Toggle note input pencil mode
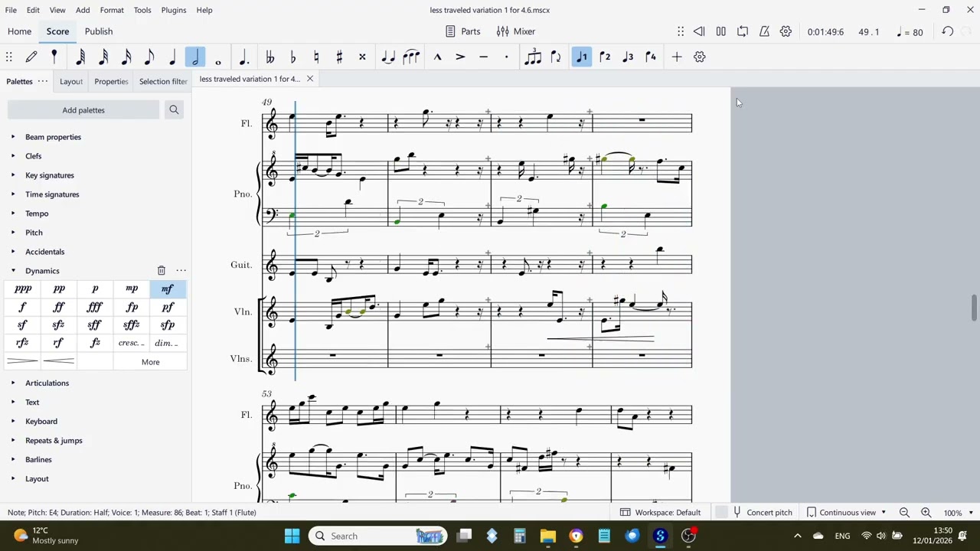The image size is (980, 551). tap(31, 57)
